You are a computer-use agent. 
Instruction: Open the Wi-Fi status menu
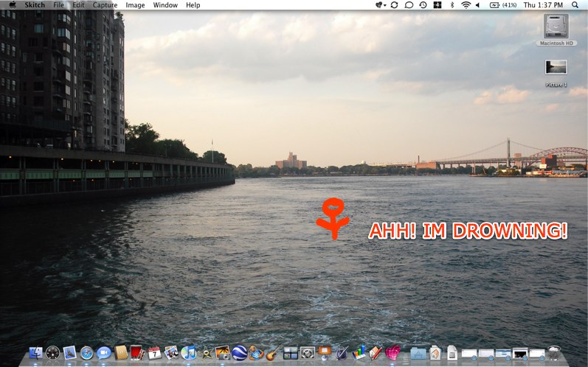[x=466, y=5]
